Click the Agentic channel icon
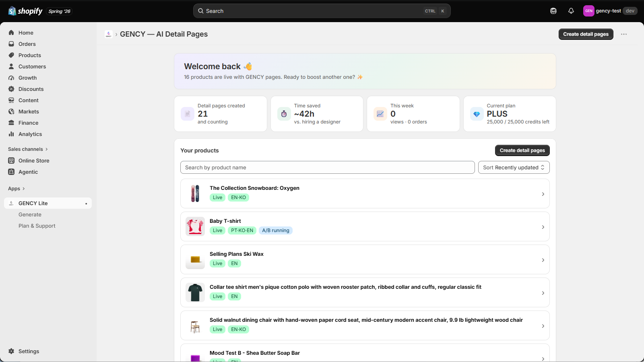Viewport: 644px width, 362px height. pyautogui.click(x=11, y=172)
